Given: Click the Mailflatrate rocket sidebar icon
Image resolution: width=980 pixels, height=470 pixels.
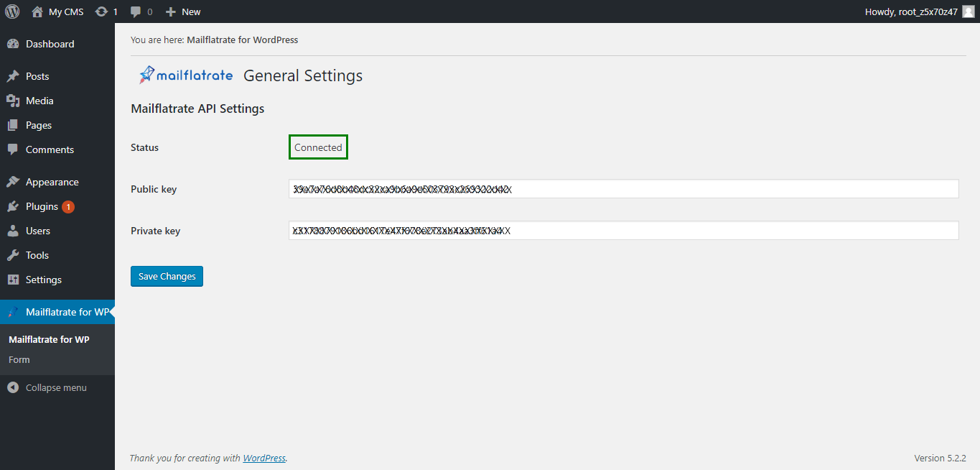Looking at the screenshot, I should click(x=13, y=312).
